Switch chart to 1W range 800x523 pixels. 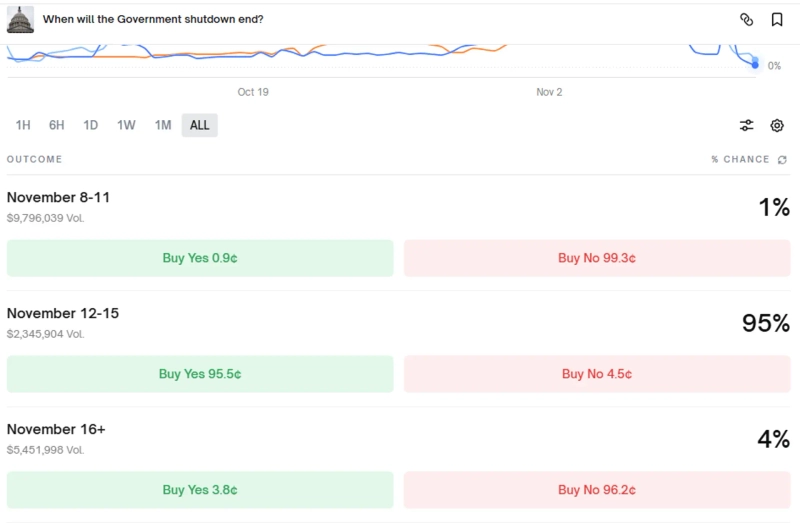coord(126,125)
